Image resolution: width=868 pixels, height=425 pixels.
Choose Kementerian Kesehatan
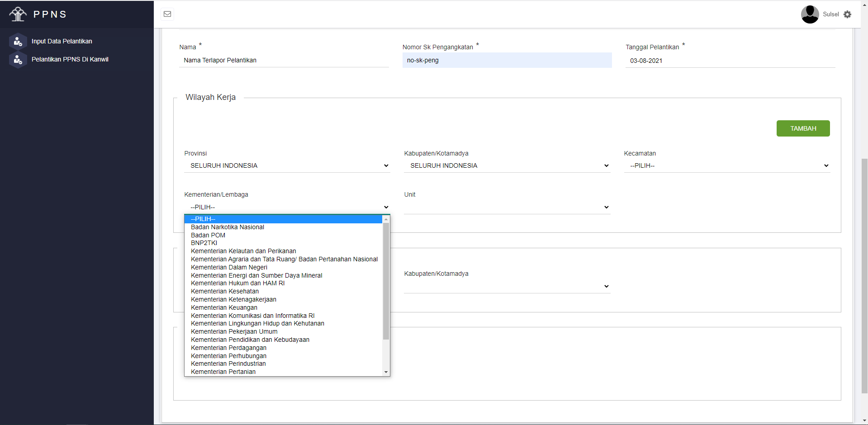pos(284,291)
